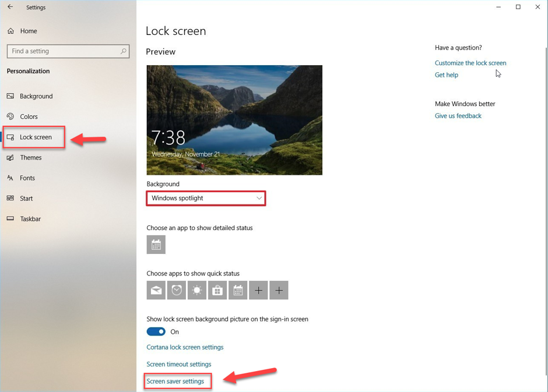Image resolution: width=548 pixels, height=392 pixels.
Task: Click the Find a setting search box
Action: pyautogui.click(x=68, y=51)
